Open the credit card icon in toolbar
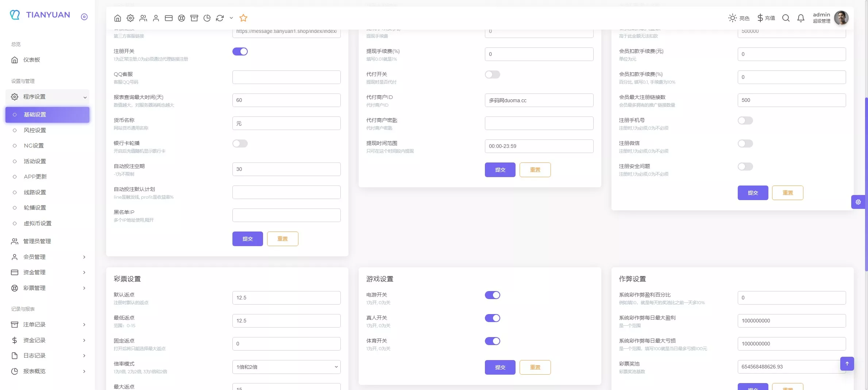 169,18
